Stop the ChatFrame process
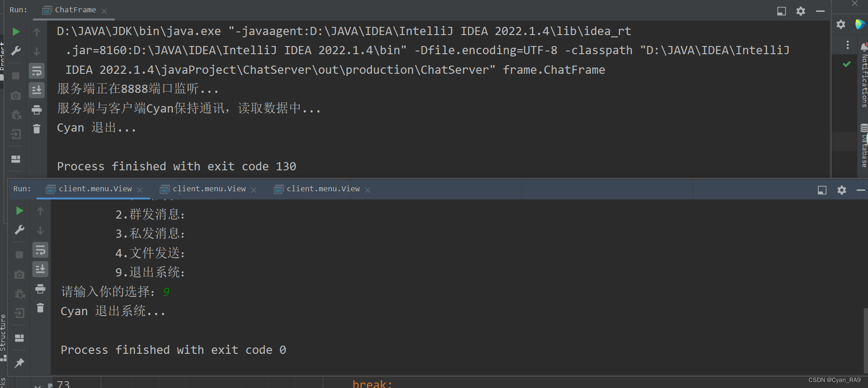The width and height of the screenshot is (868, 388). point(16,76)
